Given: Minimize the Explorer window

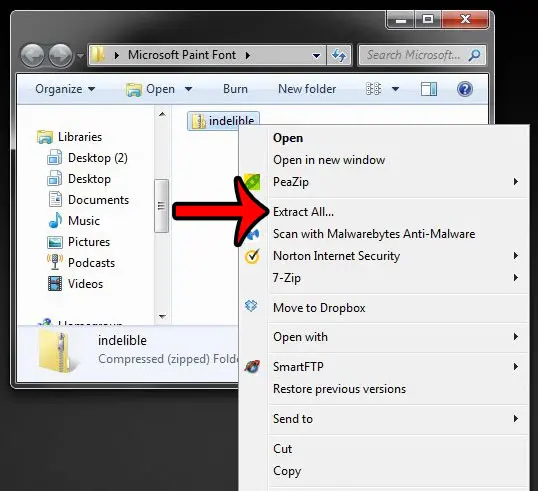Looking at the screenshot, I should [401, 19].
